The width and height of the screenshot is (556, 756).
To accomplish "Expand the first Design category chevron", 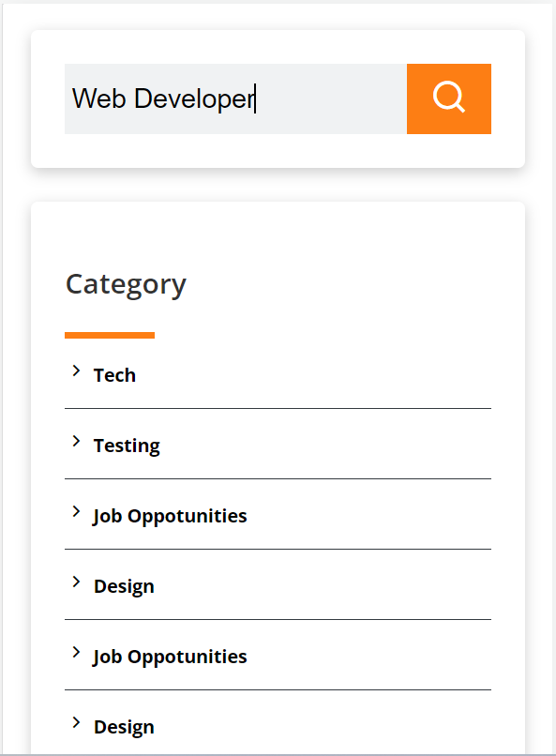I will [76, 582].
